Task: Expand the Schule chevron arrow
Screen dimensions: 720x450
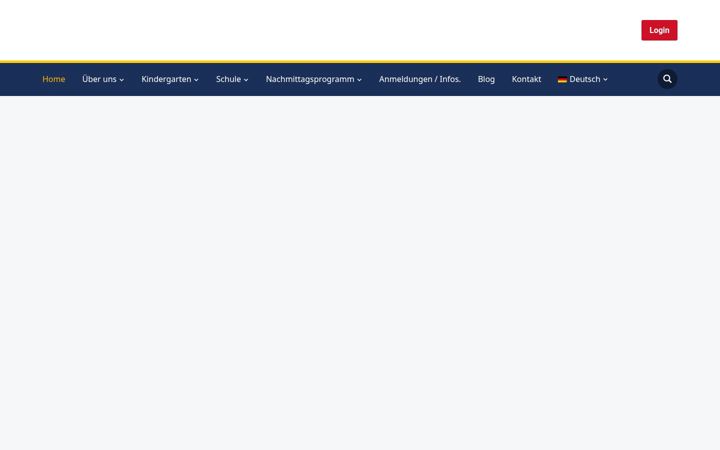Action: pyautogui.click(x=246, y=80)
